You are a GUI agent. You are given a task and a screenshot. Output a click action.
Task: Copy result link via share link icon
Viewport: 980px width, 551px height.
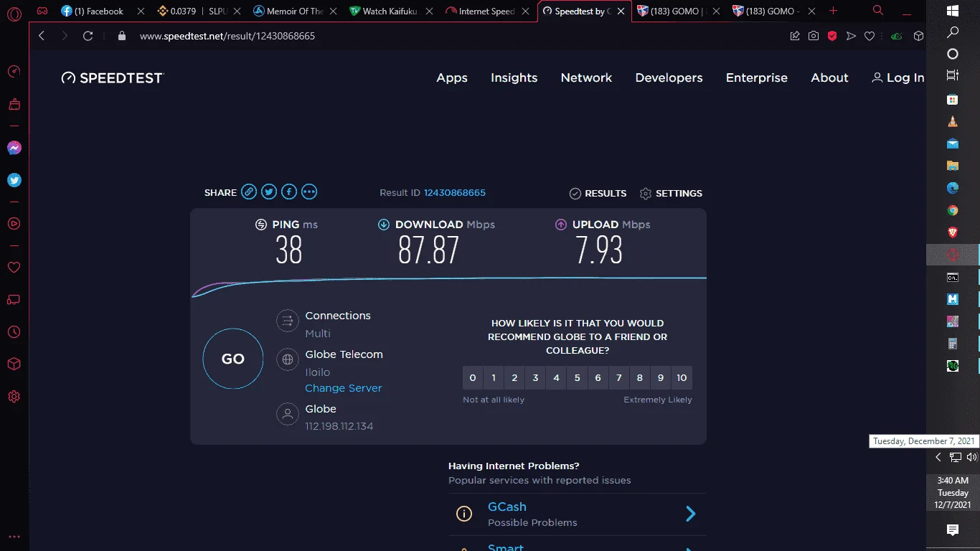(249, 192)
